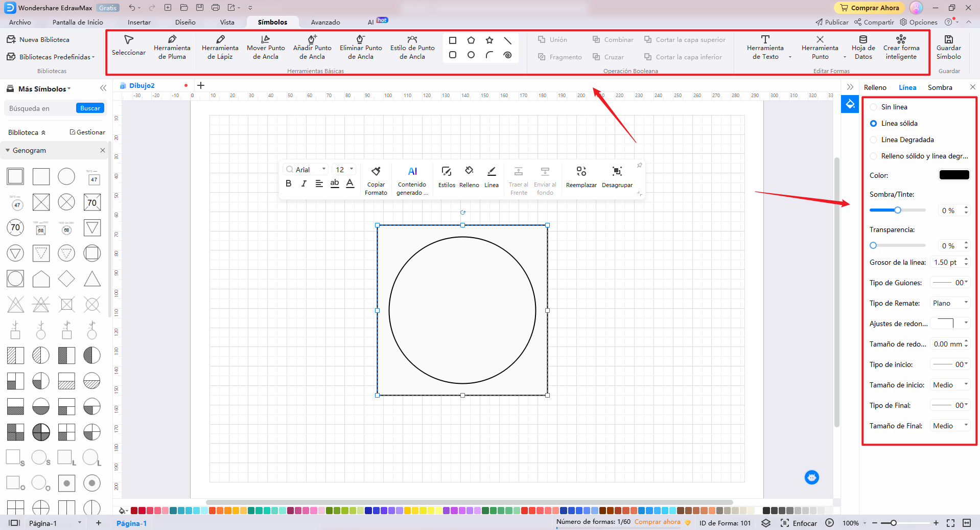The image size is (980, 530).
Task: Click Añadir Punto de Ancla tool
Action: pyautogui.click(x=312, y=47)
